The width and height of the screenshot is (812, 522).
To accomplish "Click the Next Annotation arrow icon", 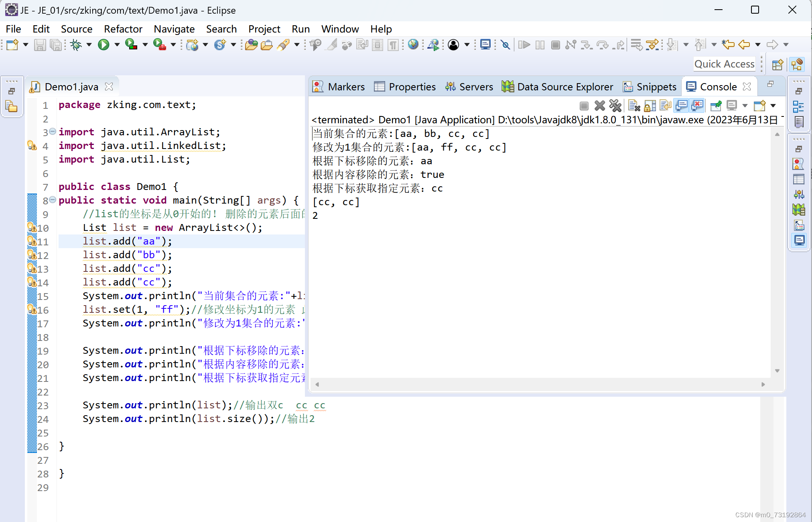I will tap(672, 44).
